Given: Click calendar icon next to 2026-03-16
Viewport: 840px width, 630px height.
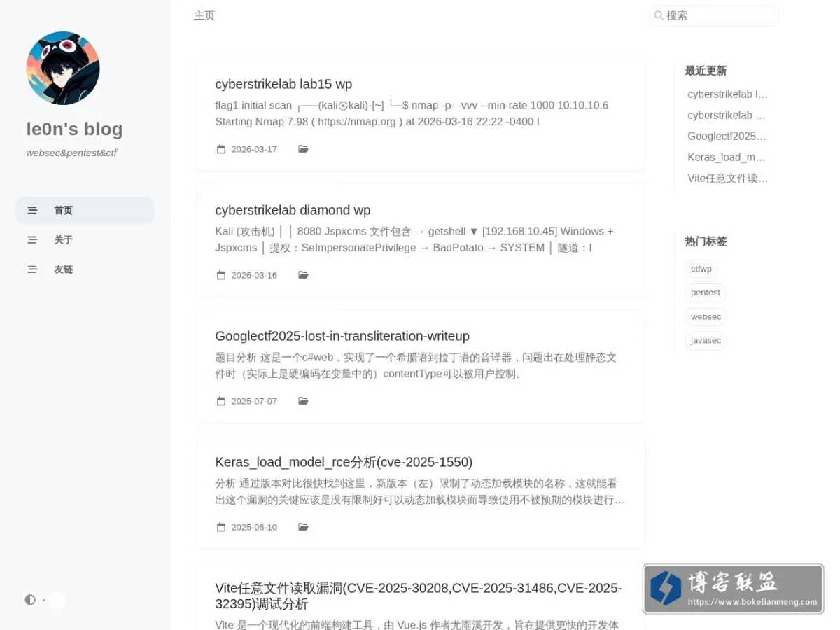Looking at the screenshot, I should click(x=221, y=275).
